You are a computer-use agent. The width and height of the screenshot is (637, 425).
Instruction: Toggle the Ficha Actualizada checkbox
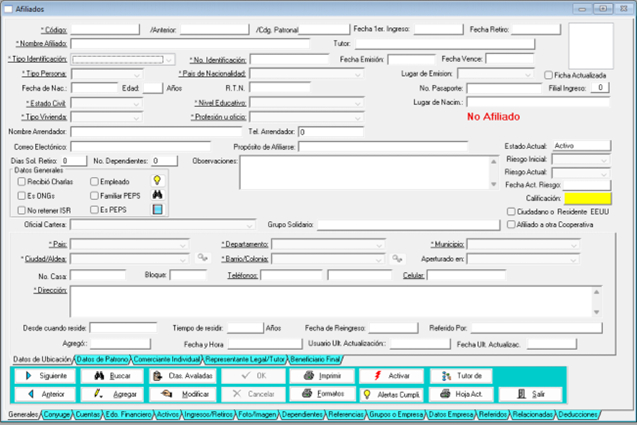coord(548,75)
